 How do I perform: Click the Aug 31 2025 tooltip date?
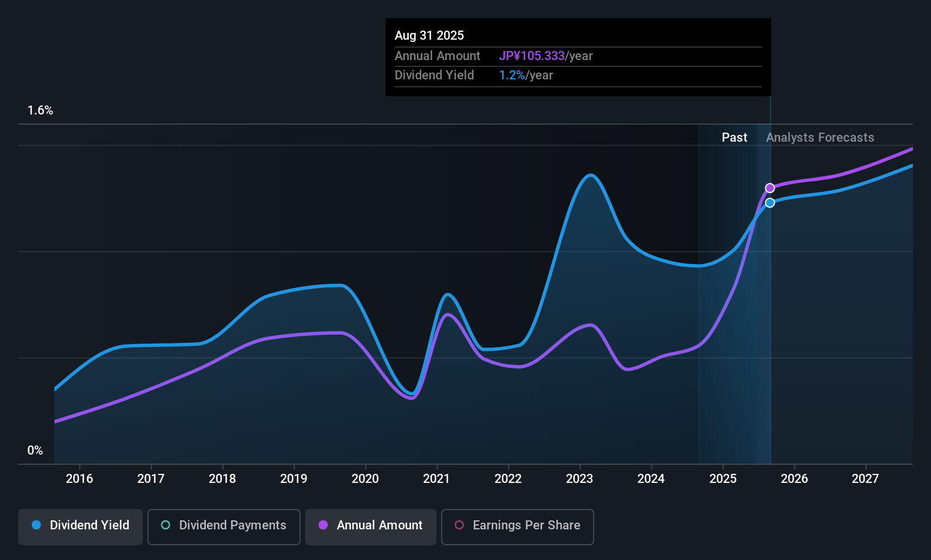pos(429,35)
